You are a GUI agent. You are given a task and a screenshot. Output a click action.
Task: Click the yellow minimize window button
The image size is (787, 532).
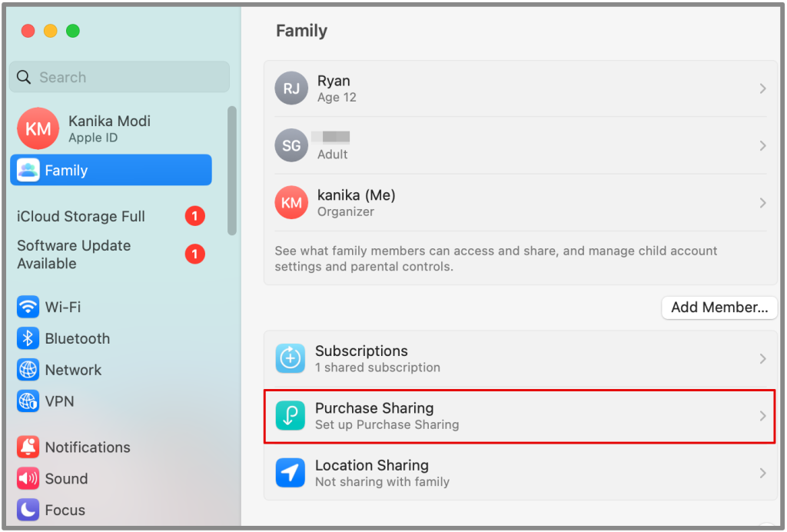click(x=50, y=31)
